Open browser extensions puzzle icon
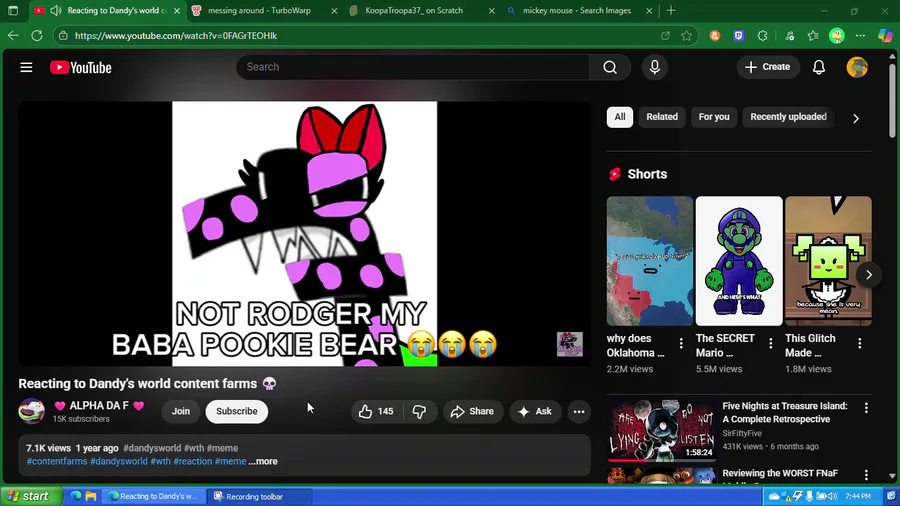This screenshot has height=506, width=900. point(762,36)
